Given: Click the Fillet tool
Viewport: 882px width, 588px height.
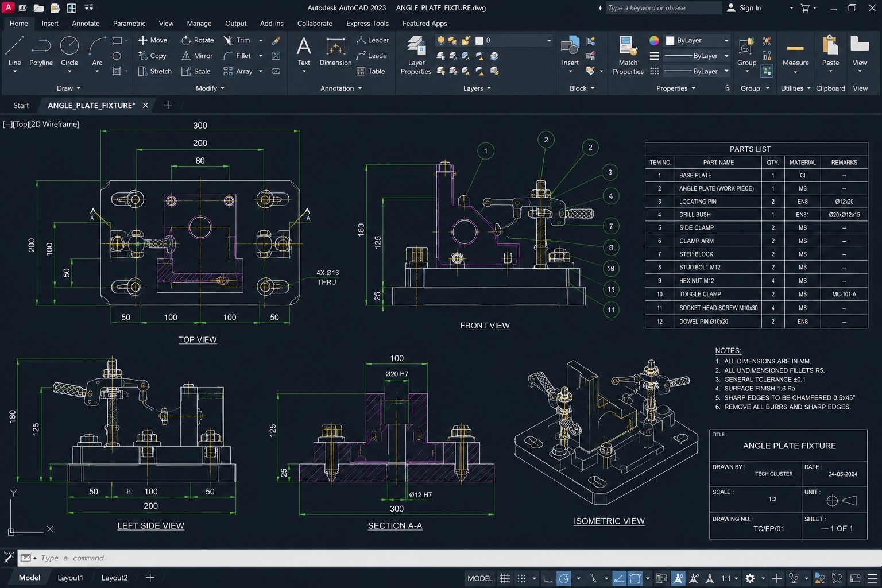Looking at the screenshot, I should (x=237, y=56).
